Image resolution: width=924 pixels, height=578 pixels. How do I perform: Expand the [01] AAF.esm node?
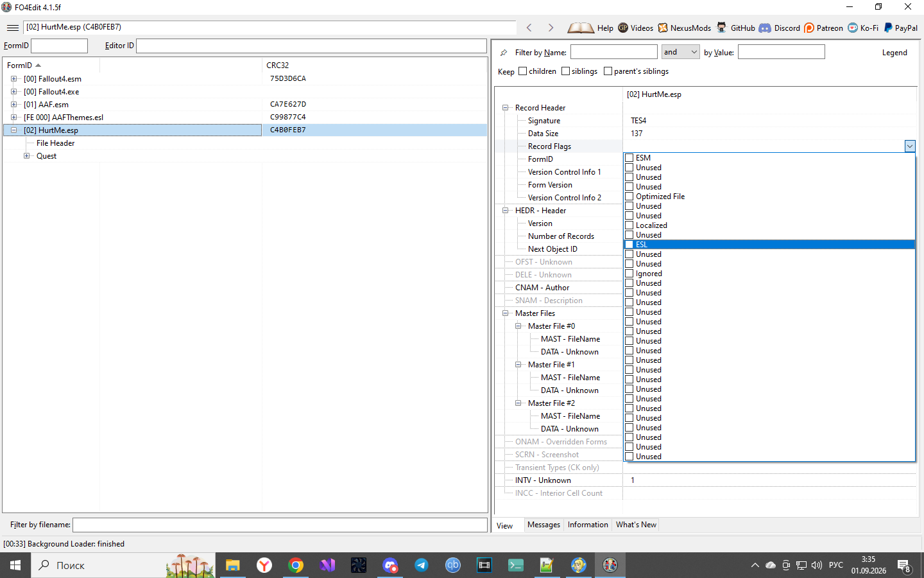pos(13,105)
